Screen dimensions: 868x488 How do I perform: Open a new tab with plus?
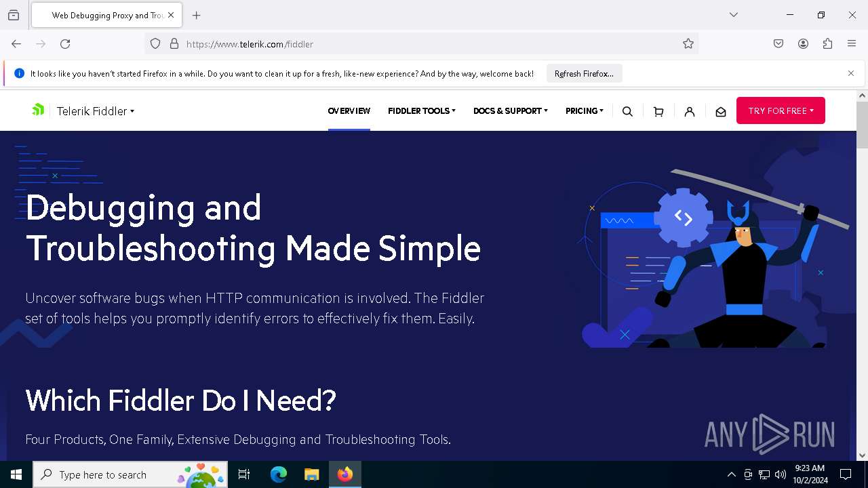(197, 15)
